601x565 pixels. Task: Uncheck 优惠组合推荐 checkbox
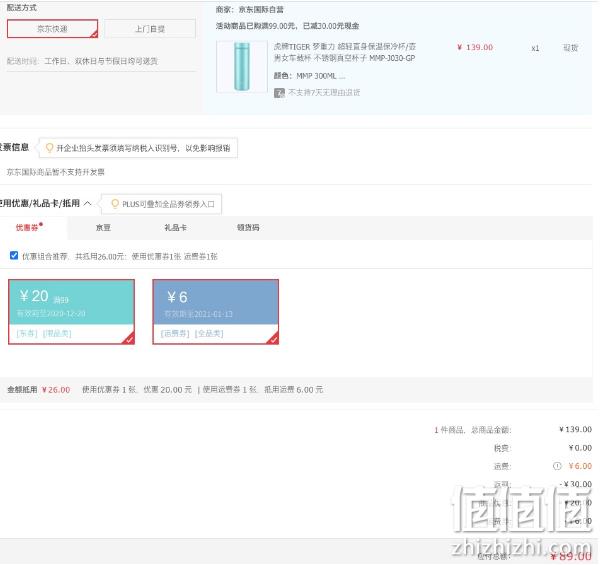click(14, 255)
